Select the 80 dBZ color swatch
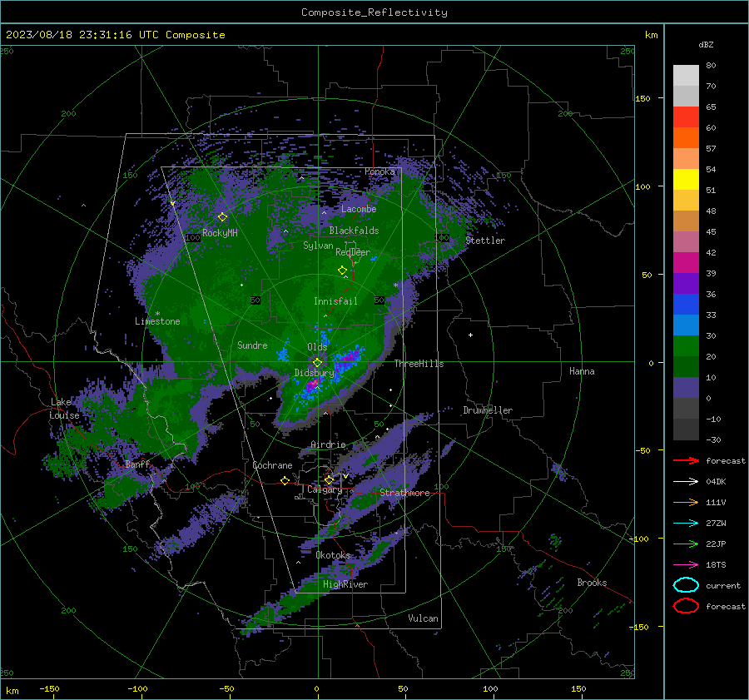 point(686,75)
